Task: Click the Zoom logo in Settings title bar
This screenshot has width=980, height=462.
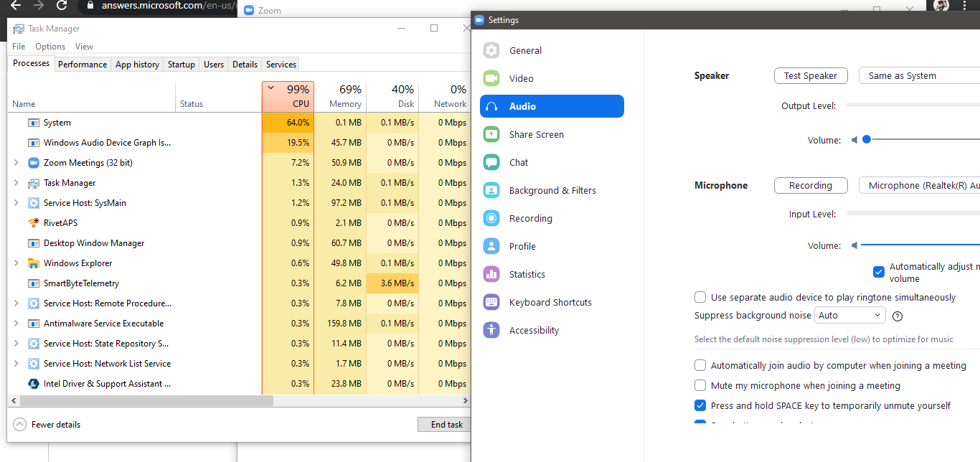Action: pos(479,20)
